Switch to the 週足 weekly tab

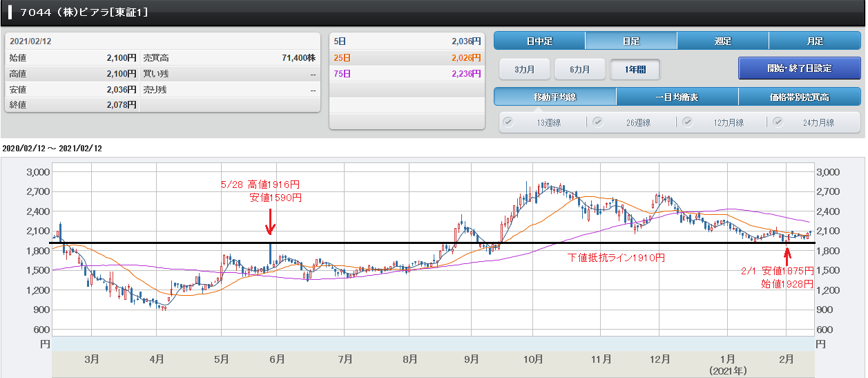pyautogui.click(x=723, y=41)
